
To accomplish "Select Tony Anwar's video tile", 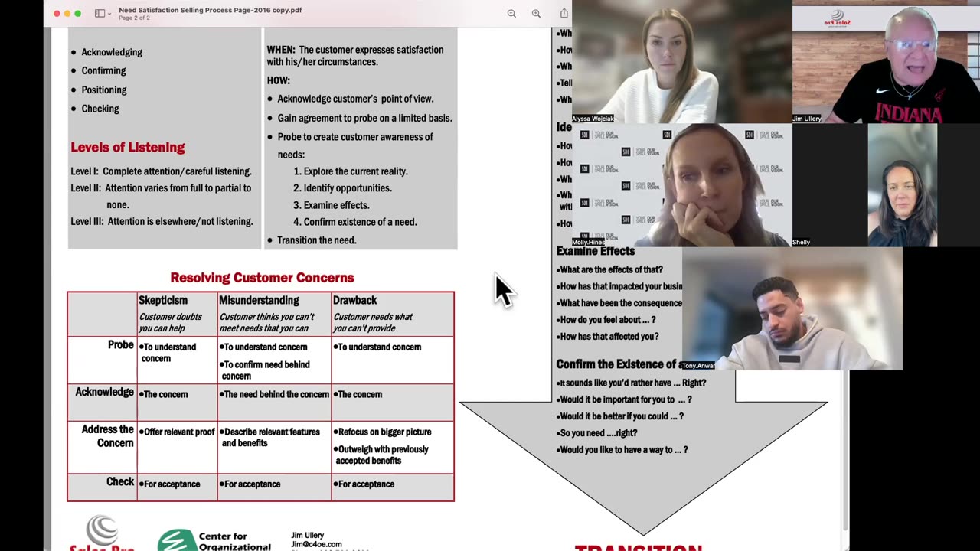I will click(792, 308).
